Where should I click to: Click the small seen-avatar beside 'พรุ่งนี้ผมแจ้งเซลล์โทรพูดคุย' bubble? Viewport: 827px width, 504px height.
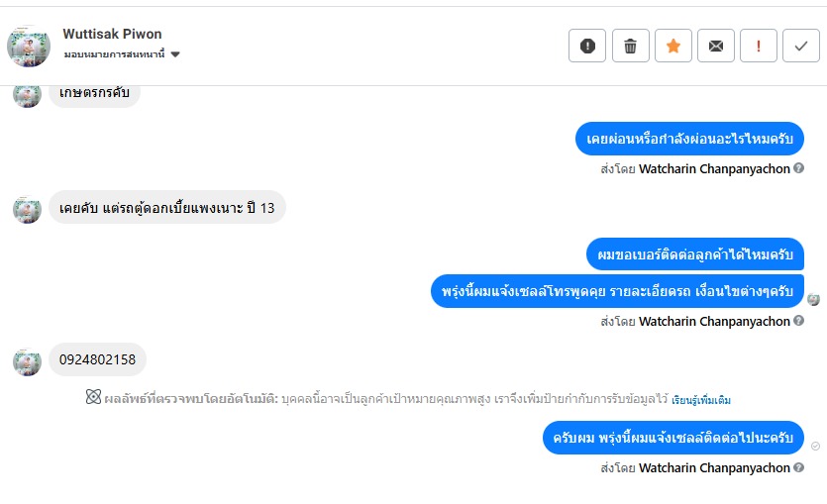click(814, 300)
